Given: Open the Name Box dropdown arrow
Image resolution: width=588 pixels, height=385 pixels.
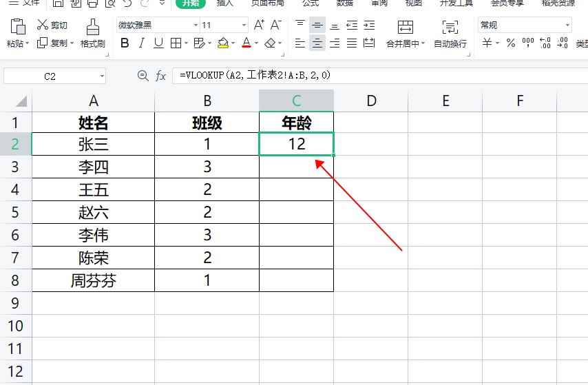Looking at the screenshot, I should pos(102,76).
